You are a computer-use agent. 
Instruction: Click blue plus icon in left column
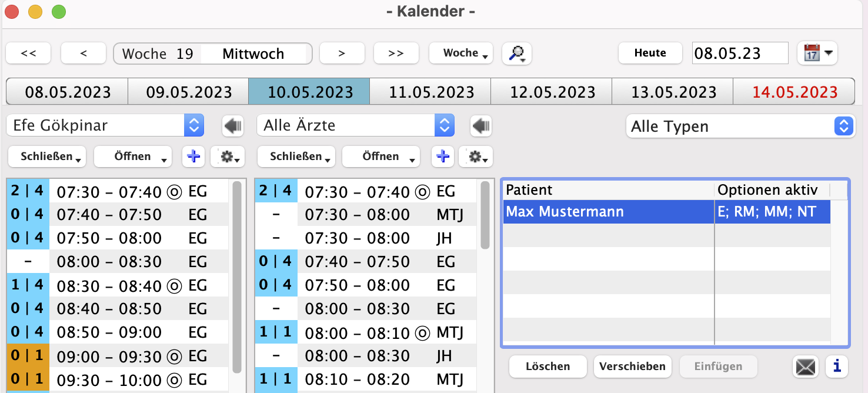[193, 156]
